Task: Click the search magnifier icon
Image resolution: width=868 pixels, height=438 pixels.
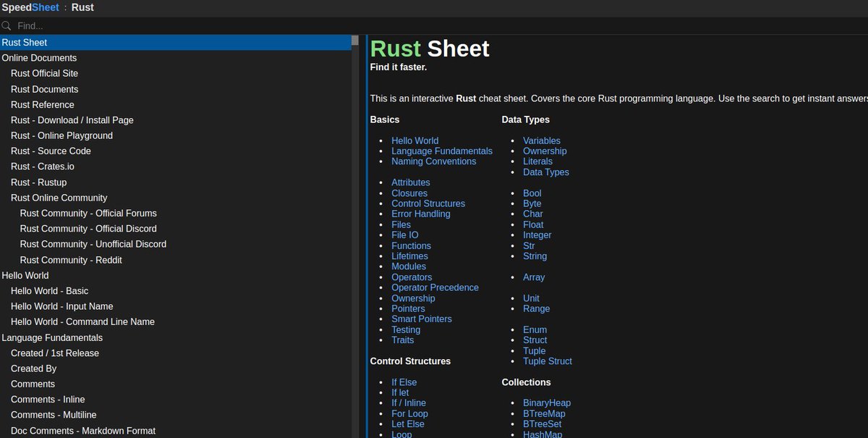Action: coord(7,25)
